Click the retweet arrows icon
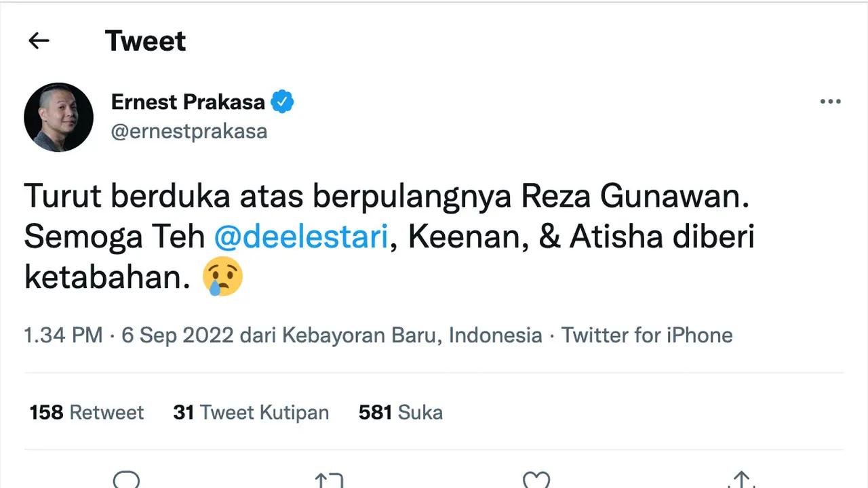 pyautogui.click(x=328, y=480)
